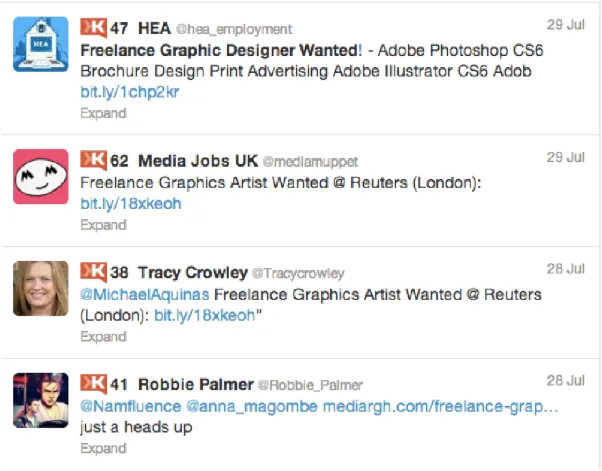Viewport: 602px width, 471px height.
Task: Click Robbie Palmer's Klout score icon
Action: pos(93,384)
